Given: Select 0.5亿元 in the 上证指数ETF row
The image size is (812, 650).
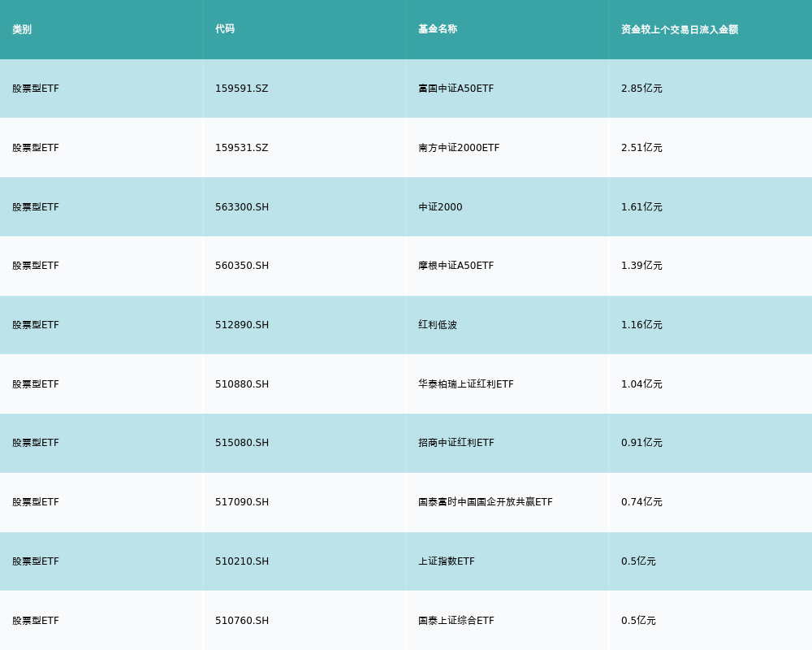Looking at the screenshot, I should pos(638,561).
